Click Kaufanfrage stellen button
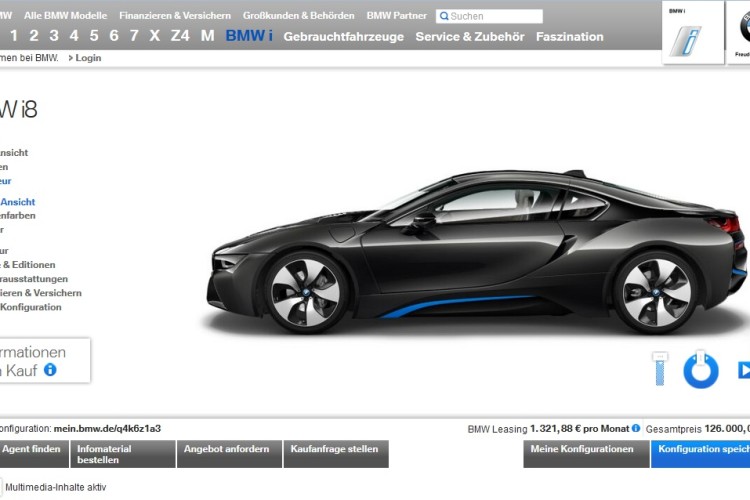Screen dimensions: 750x500 pyautogui.click(x=336, y=454)
